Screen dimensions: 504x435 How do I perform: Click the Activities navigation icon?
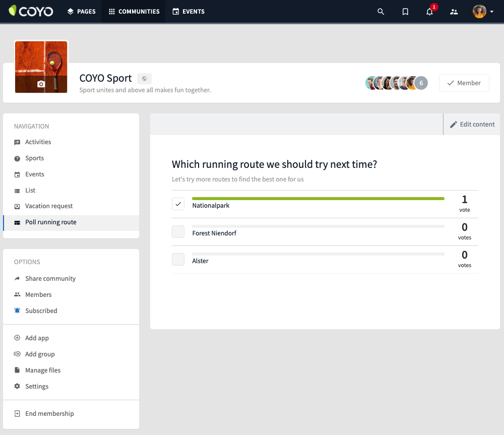(17, 142)
